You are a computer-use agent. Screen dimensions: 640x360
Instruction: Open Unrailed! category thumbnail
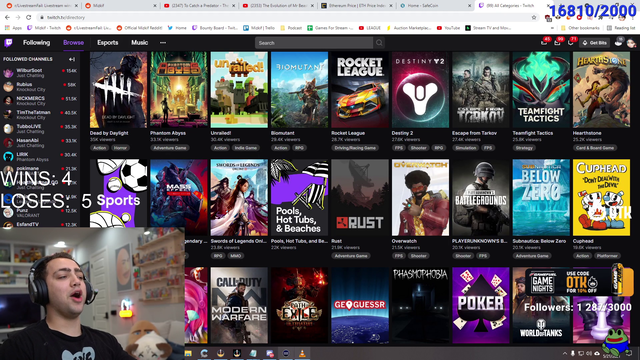[x=239, y=90]
